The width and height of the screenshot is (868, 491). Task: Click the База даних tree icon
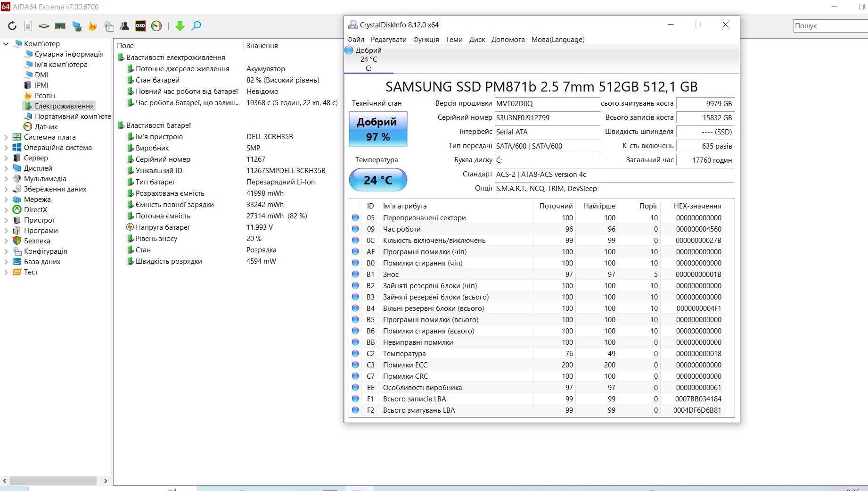(x=17, y=261)
